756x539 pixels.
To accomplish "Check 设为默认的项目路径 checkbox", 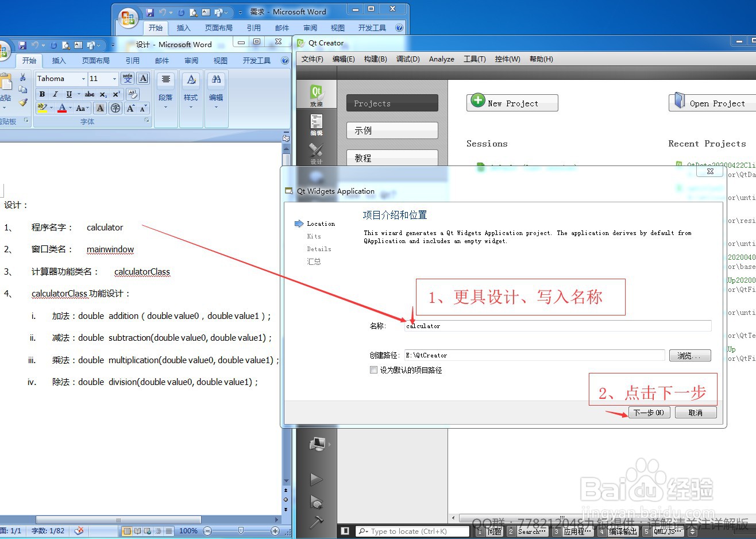I will coord(373,370).
